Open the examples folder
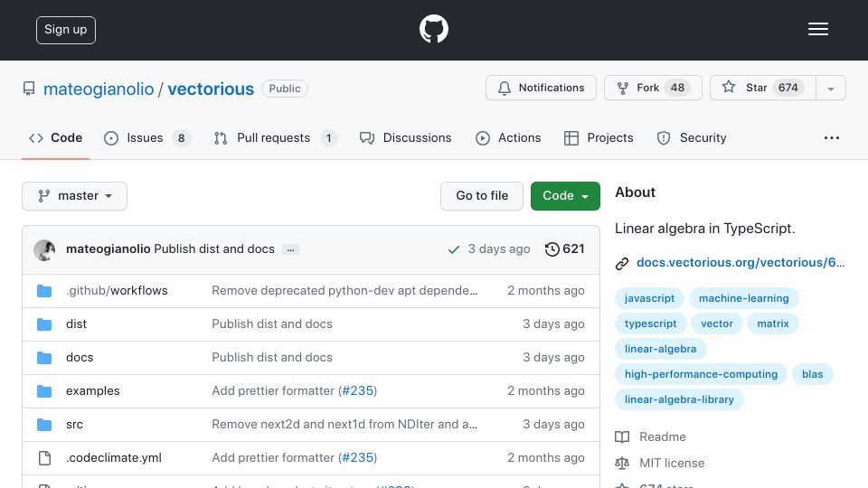Viewport: 868px width, 488px height. (x=93, y=390)
